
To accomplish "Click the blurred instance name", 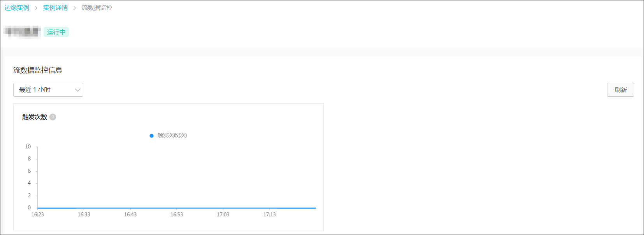I will click(22, 32).
